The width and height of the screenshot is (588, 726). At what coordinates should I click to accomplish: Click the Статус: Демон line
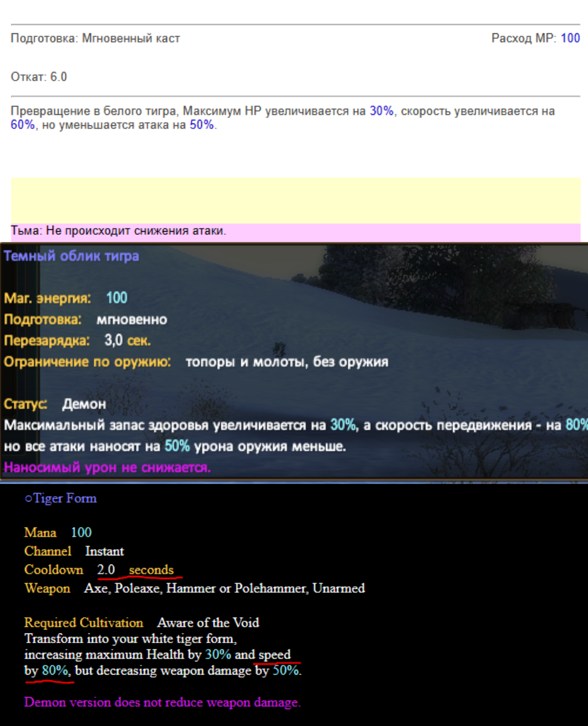click(55, 404)
